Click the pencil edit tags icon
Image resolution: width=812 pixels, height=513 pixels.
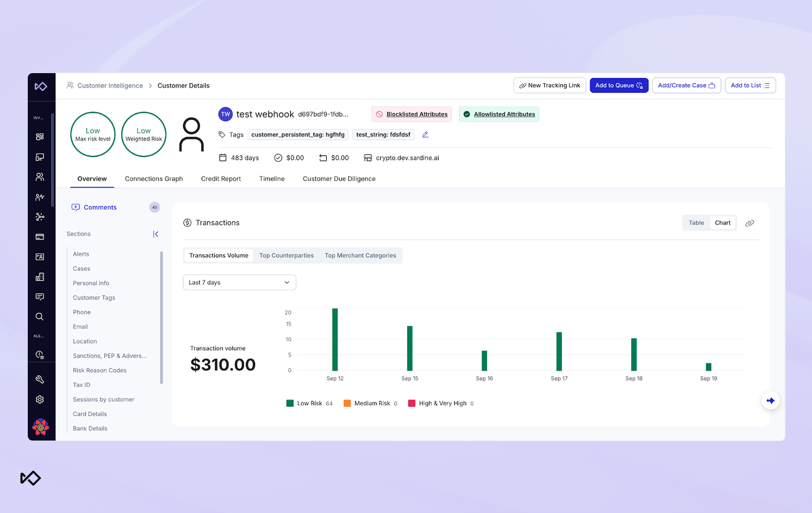(x=425, y=134)
